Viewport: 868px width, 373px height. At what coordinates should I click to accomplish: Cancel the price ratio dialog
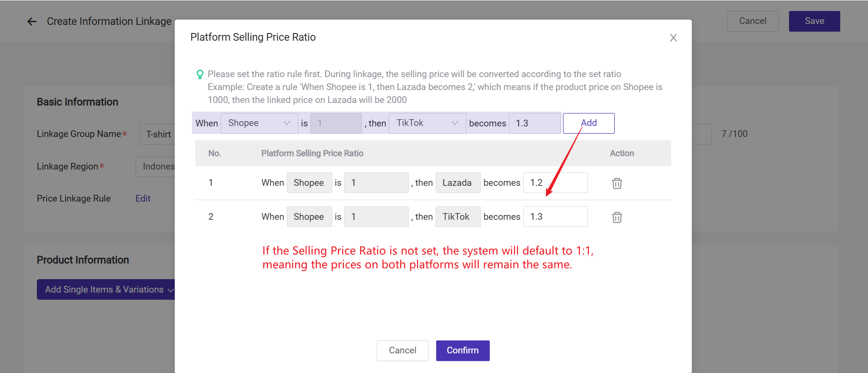(402, 350)
